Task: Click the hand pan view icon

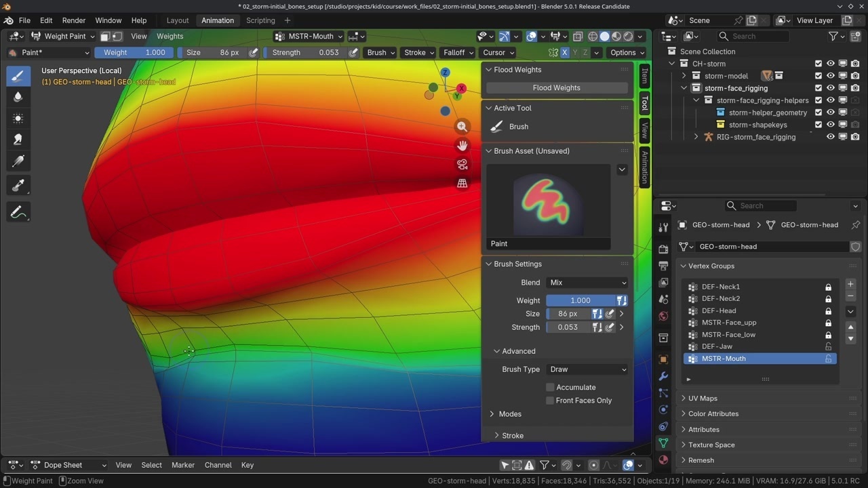Action: tap(462, 146)
